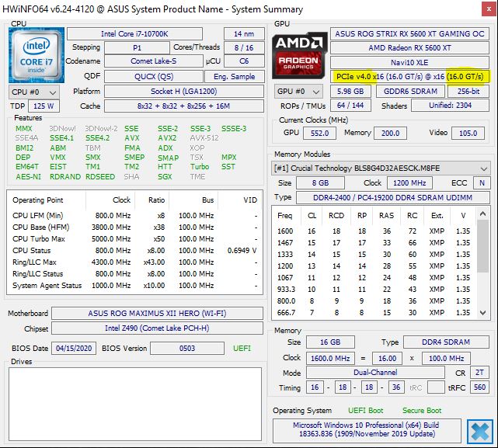Click the Dual-Channel mode field
Image resolution: width=498 pixels, height=448 pixels.
click(375, 373)
